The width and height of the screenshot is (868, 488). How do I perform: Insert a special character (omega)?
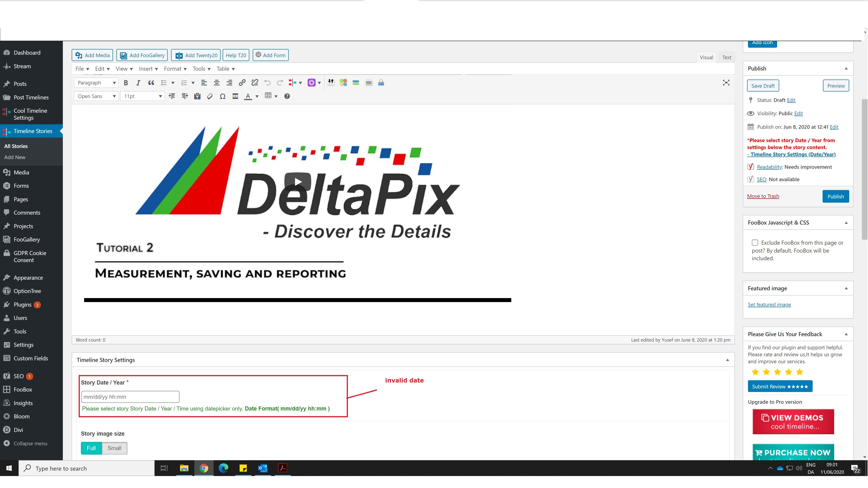click(222, 96)
